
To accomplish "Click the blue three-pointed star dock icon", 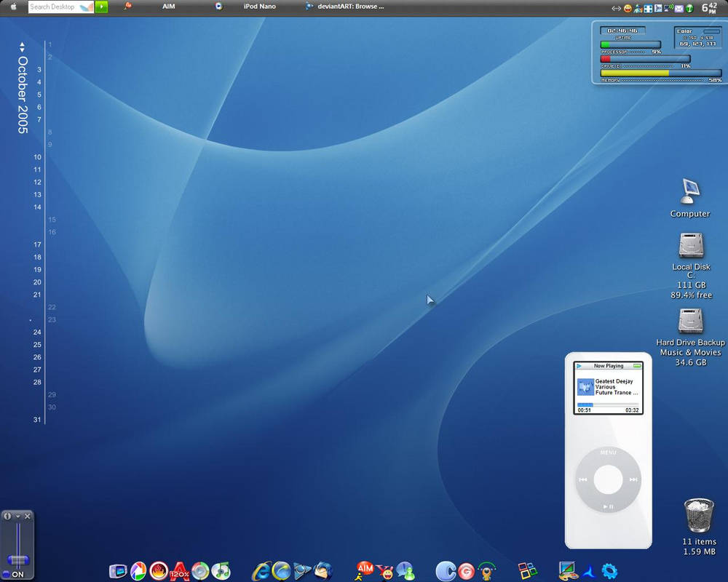I will click(589, 572).
